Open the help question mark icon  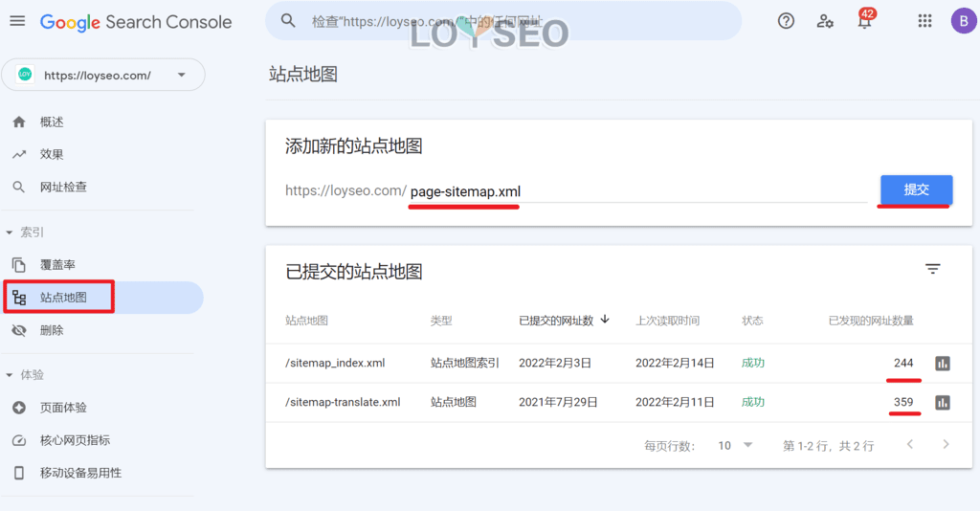click(786, 21)
